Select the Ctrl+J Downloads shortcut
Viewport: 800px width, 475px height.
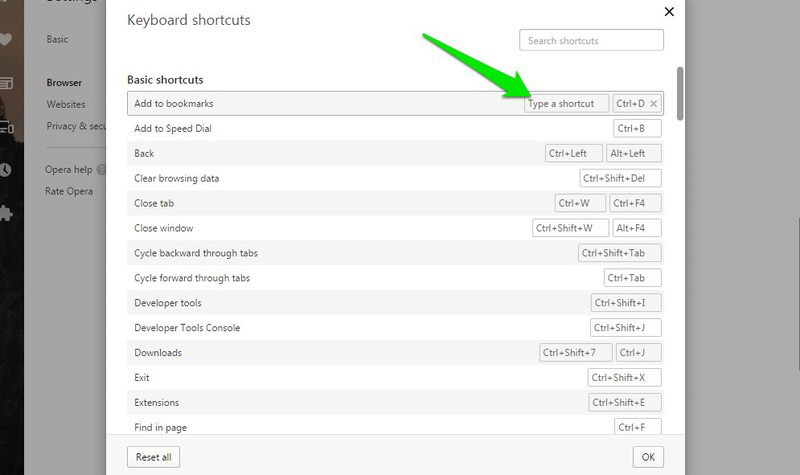[x=638, y=353]
